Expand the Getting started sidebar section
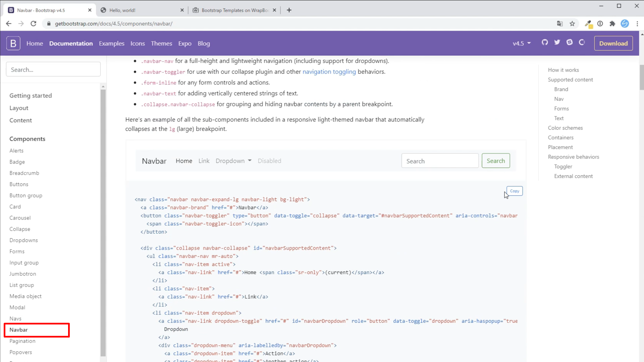The image size is (644, 362). tap(31, 96)
